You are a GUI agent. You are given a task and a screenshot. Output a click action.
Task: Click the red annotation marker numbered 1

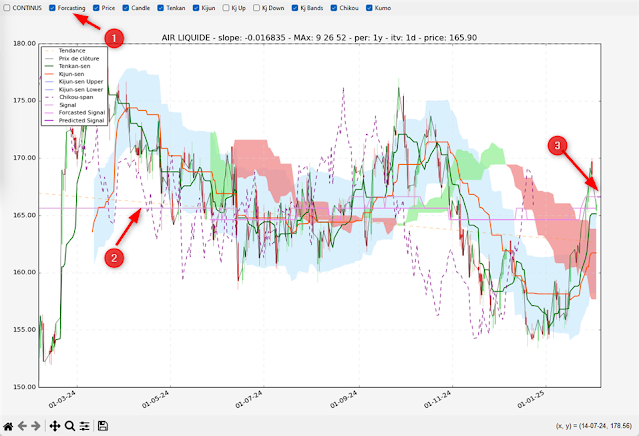pos(115,39)
